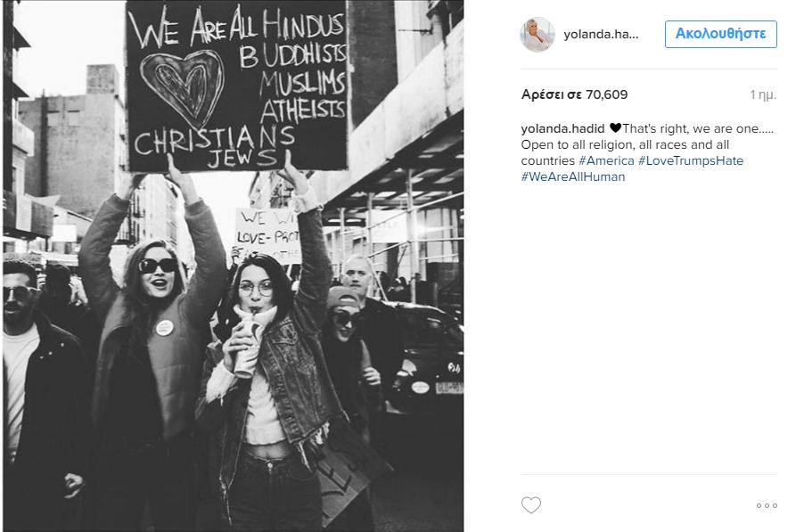Open yolanda.hadid username in the caption
This screenshot has width=796, height=532.
pyautogui.click(x=562, y=128)
